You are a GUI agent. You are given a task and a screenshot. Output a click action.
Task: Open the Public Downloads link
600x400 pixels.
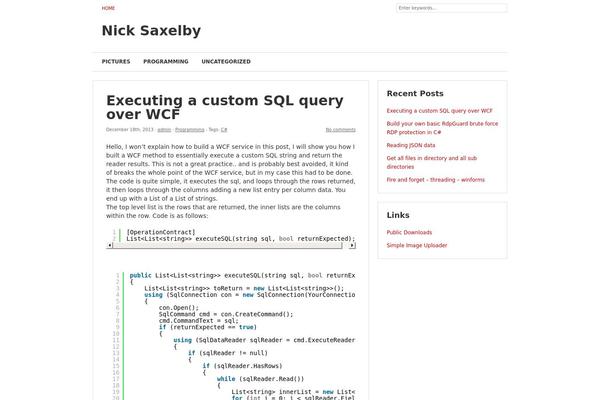coord(409,232)
